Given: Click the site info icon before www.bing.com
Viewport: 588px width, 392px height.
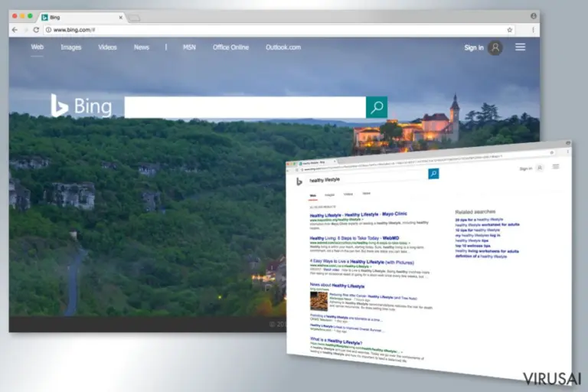Looking at the screenshot, I should 48,30.
